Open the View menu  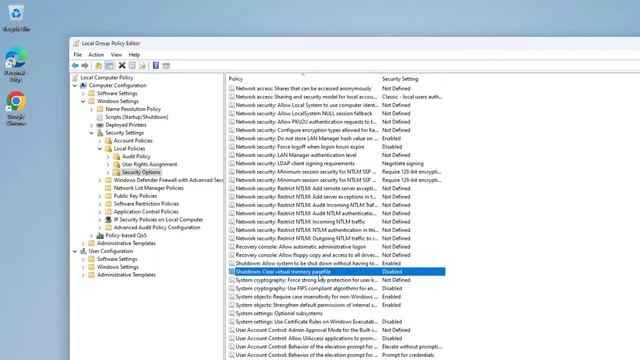point(116,55)
